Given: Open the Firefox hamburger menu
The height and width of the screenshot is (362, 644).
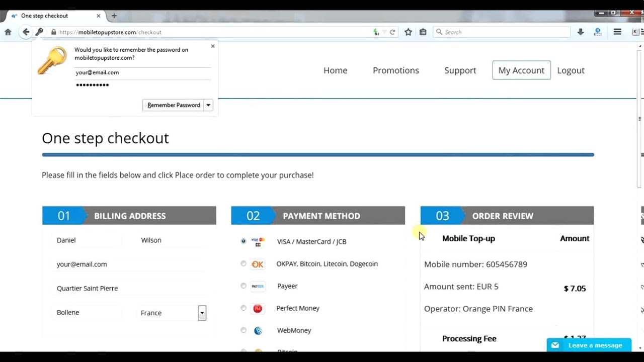Looking at the screenshot, I should pos(617,32).
